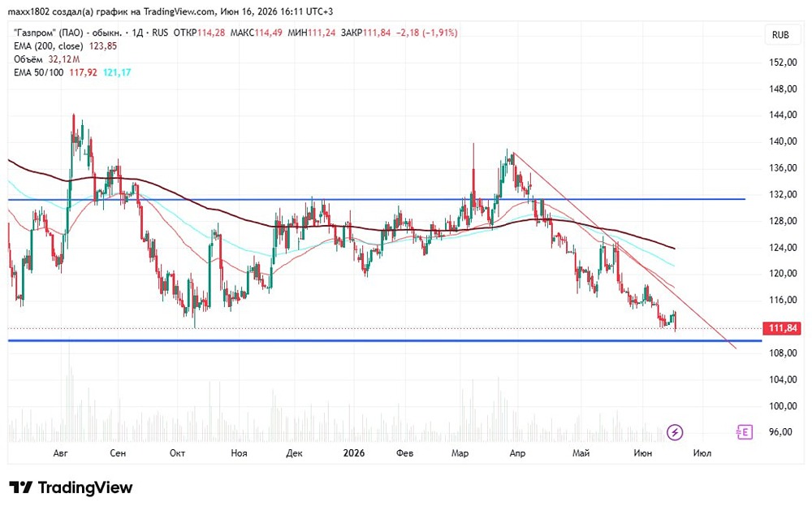The height and width of the screenshot is (511, 812).
Task: Open the RUB currency selector
Action: 780,35
